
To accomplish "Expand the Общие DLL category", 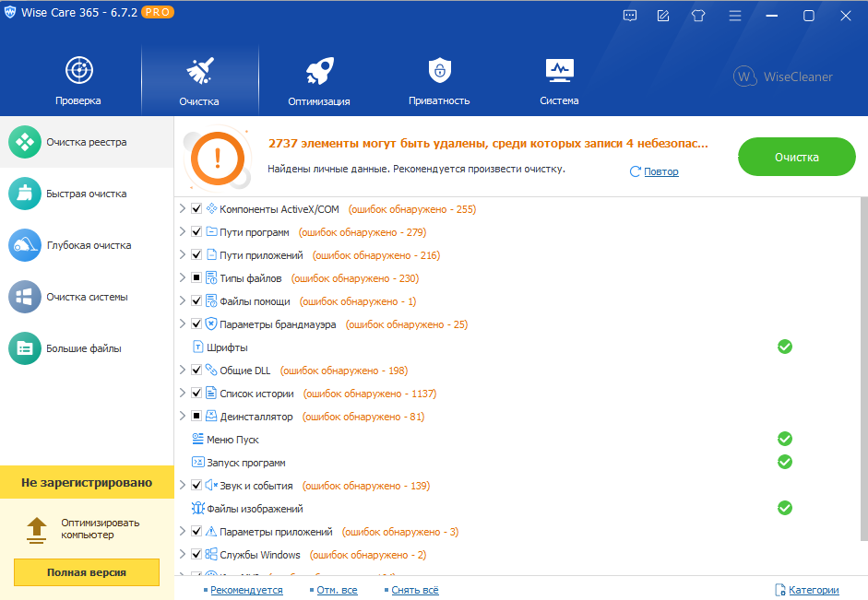I will (x=182, y=370).
